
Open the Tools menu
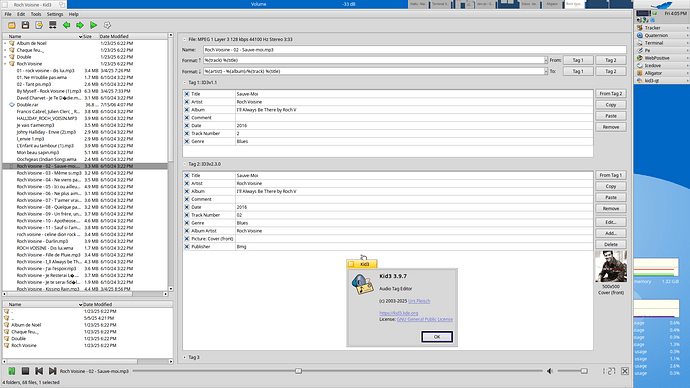[36, 14]
